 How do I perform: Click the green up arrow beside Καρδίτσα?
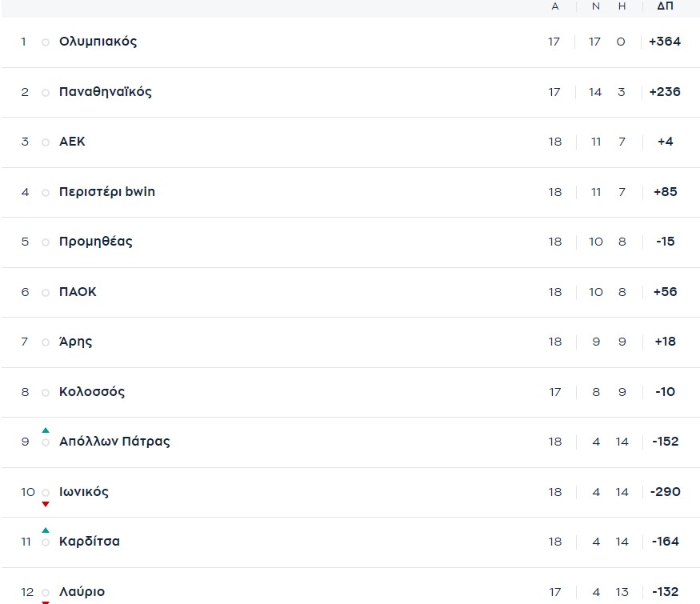pos(46,530)
